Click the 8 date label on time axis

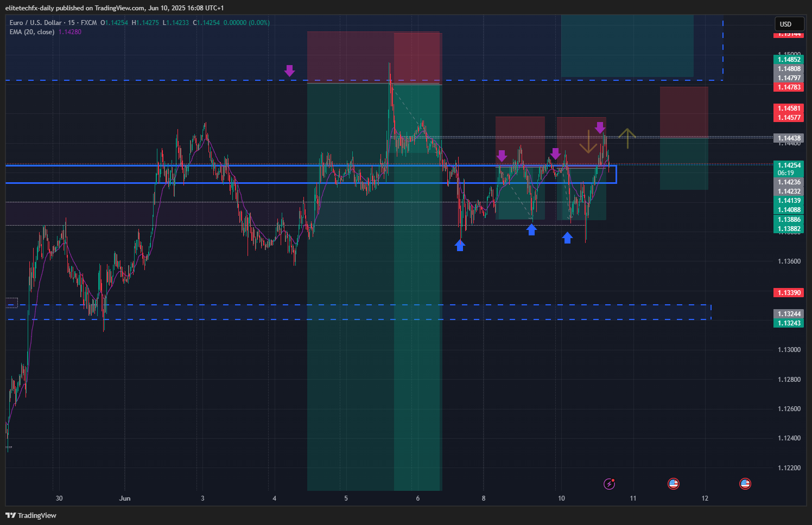click(484, 498)
